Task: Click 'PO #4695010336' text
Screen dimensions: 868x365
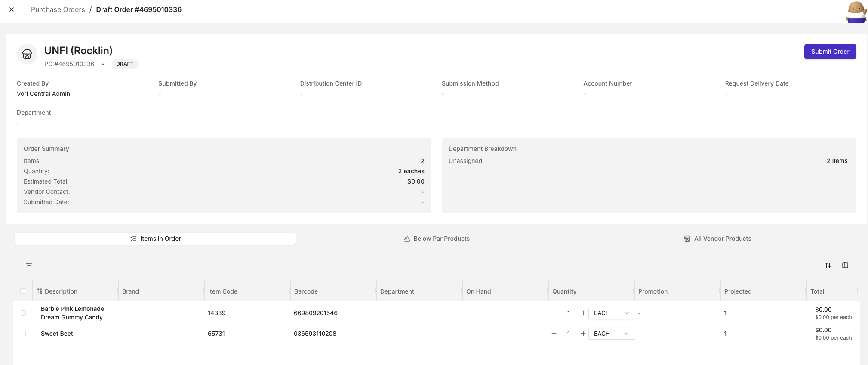Action: (69, 64)
